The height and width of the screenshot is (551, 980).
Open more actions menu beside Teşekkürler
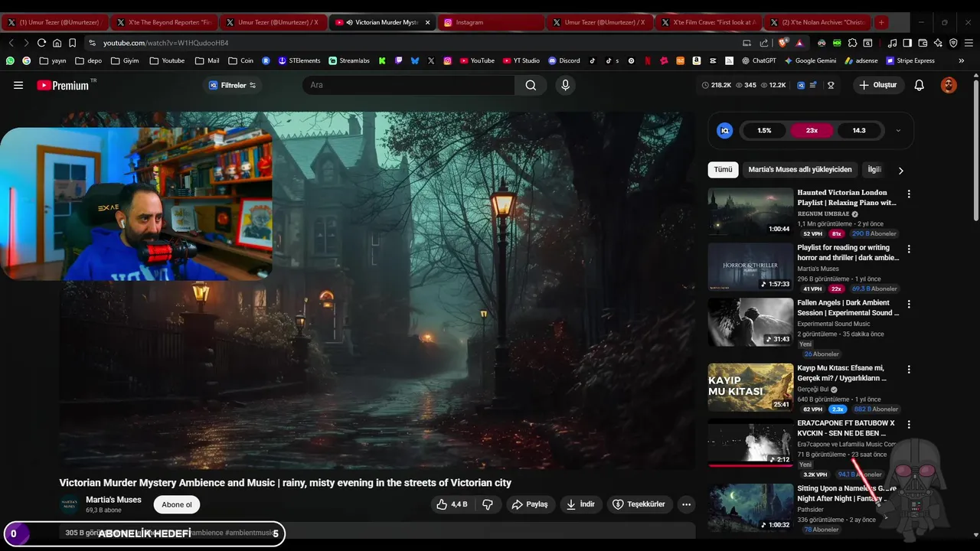686,504
